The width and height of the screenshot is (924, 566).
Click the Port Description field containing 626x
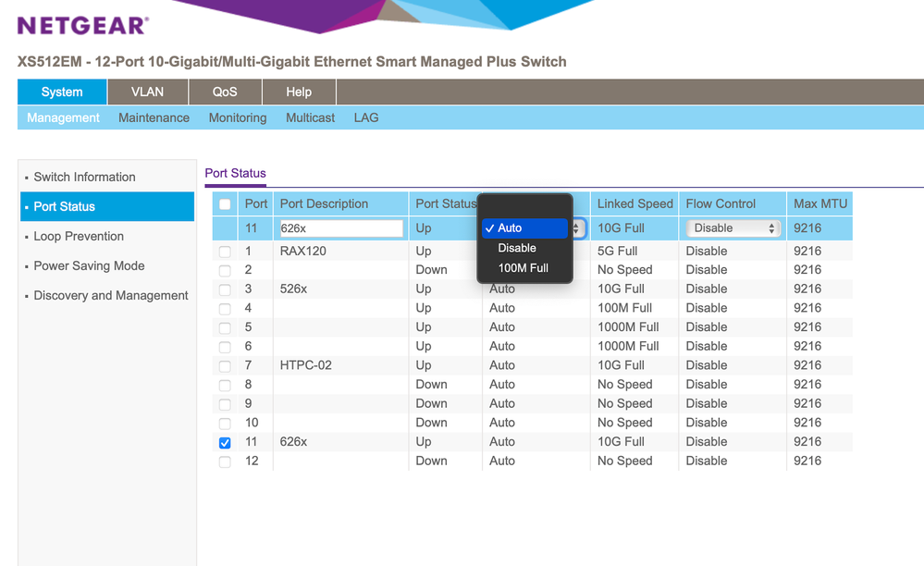pos(340,228)
